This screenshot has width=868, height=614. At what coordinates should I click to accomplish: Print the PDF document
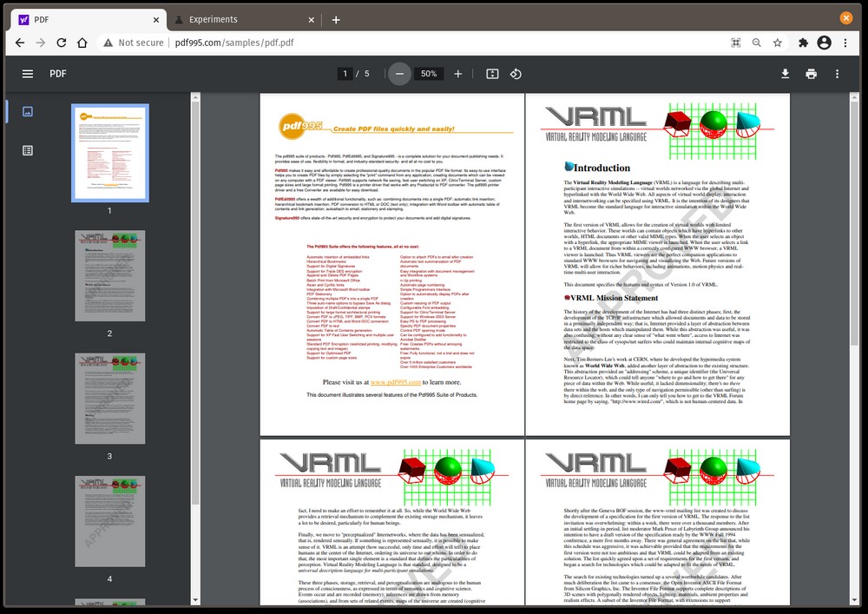(x=811, y=74)
